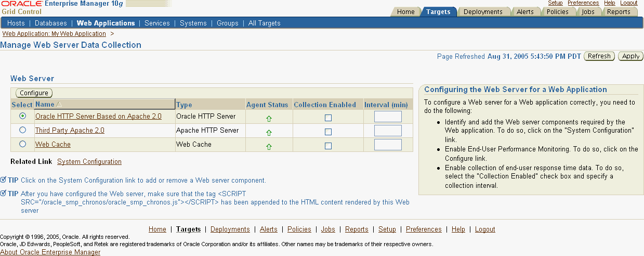Click the first TIP checkmark icon
The image size is (644, 256).
pos(4,180)
